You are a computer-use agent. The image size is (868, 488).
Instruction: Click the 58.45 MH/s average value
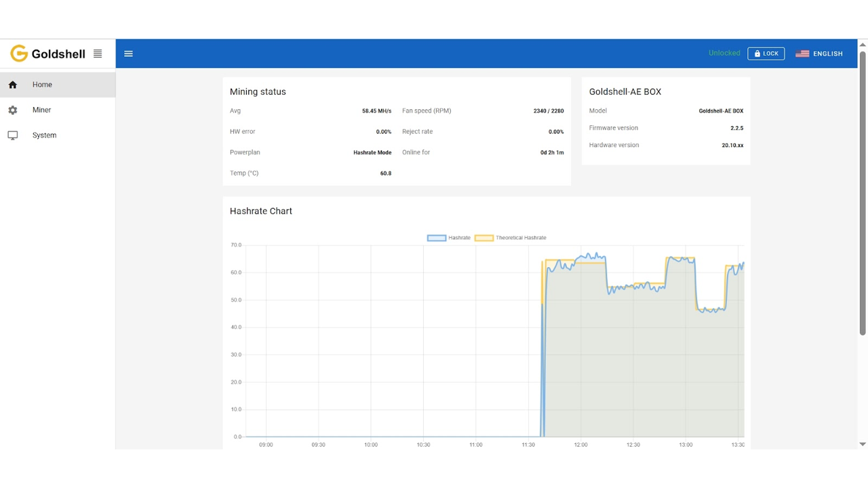point(376,111)
